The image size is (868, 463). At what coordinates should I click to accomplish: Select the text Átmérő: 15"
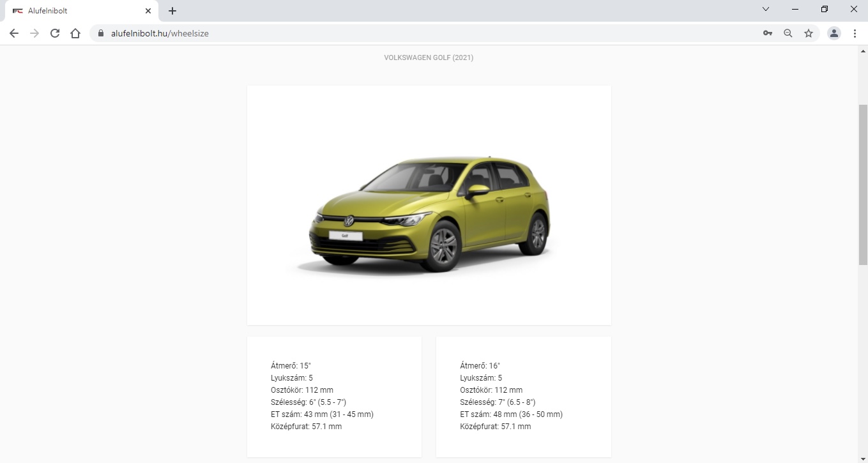click(291, 366)
